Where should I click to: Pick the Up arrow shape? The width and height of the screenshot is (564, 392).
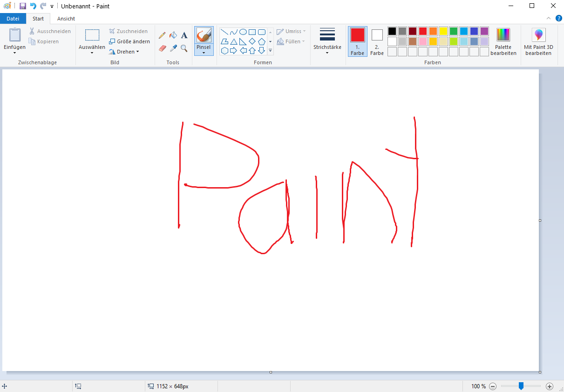coord(252,51)
